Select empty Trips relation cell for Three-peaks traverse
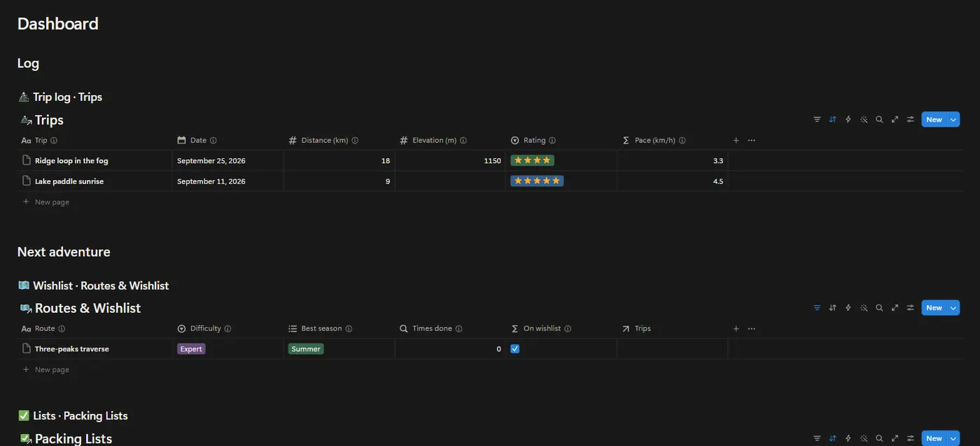 click(673, 349)
